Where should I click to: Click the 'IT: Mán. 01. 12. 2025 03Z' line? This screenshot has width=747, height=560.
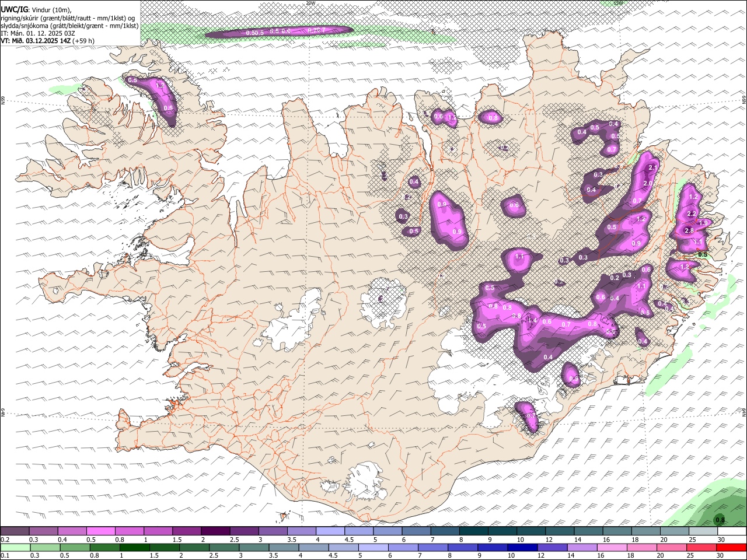pos(38,33)
